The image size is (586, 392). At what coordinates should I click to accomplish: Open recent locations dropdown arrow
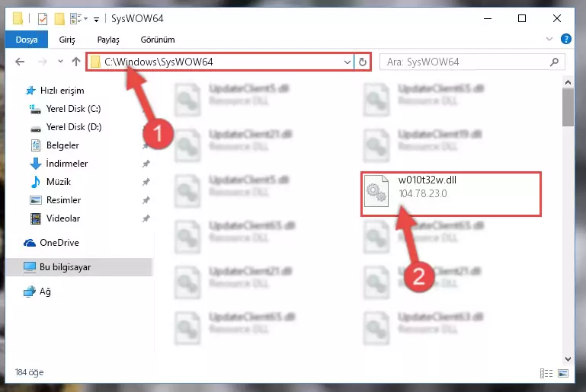[60, 62]
